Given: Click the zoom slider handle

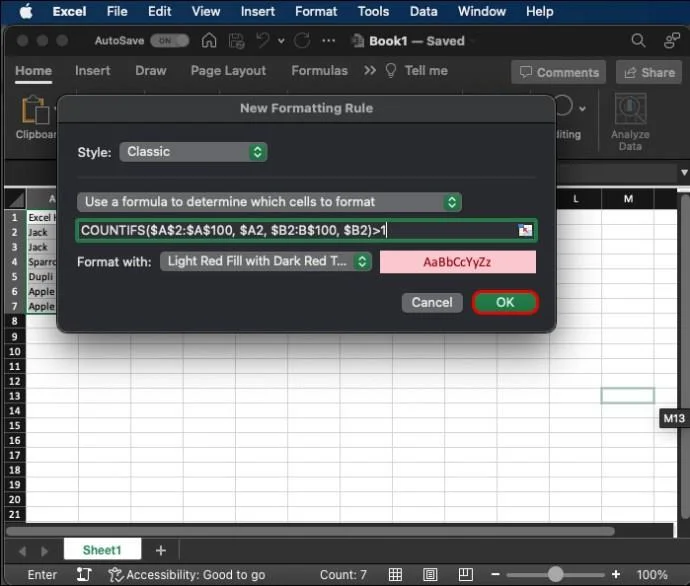Looking at the screenshot, I should pos(555,575).
